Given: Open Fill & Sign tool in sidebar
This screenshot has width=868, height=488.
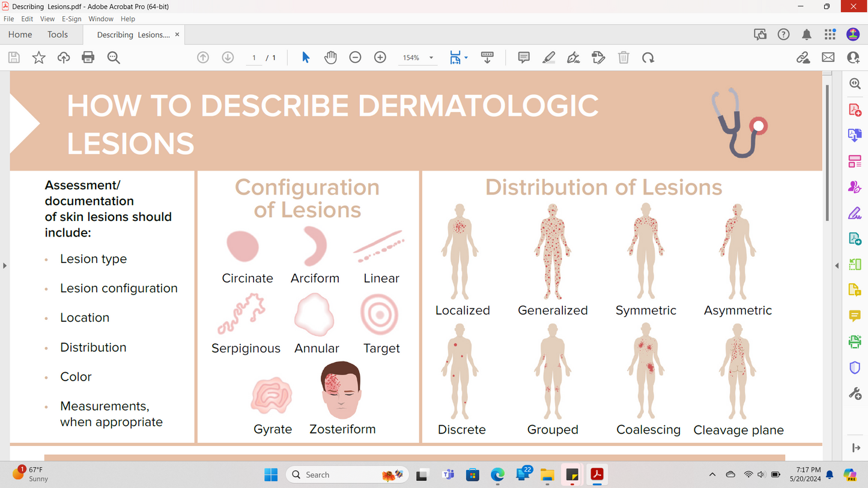Looking at the screenshot, I should point(855,213).
